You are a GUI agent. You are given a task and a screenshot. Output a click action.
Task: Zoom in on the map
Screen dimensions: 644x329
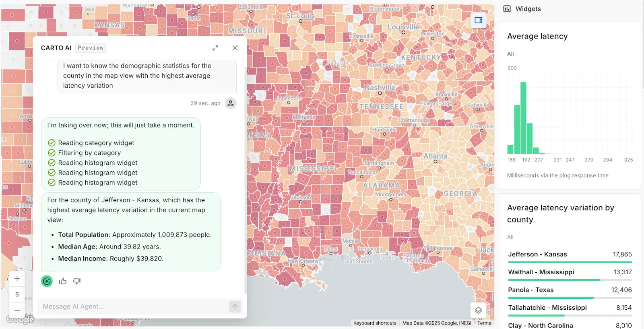17,278
